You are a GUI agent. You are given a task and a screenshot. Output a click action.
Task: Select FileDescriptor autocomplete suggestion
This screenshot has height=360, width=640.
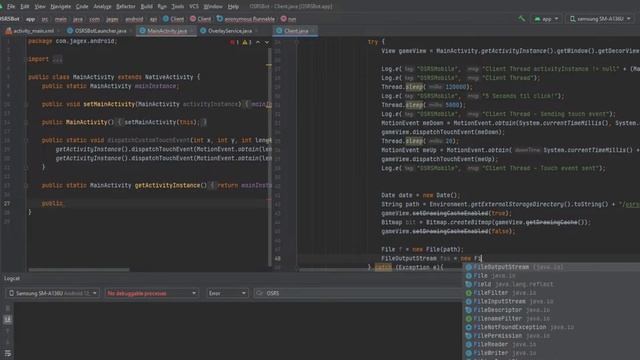552,310
